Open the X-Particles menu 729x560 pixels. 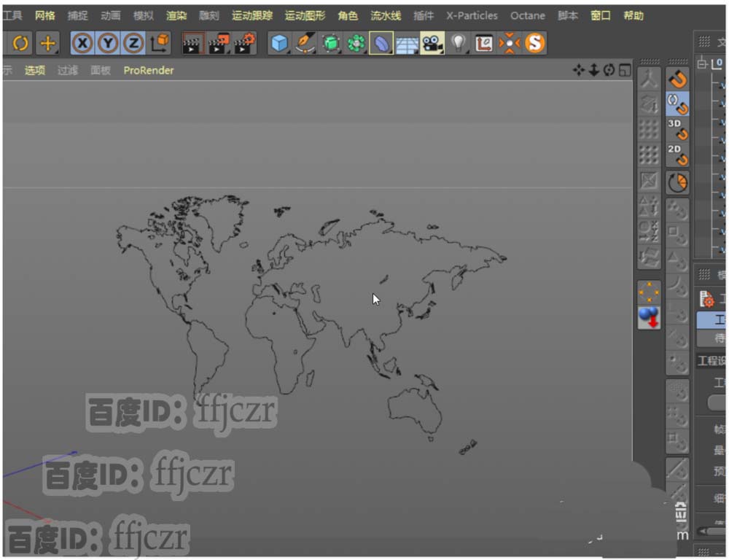click(x=472, y=15)
